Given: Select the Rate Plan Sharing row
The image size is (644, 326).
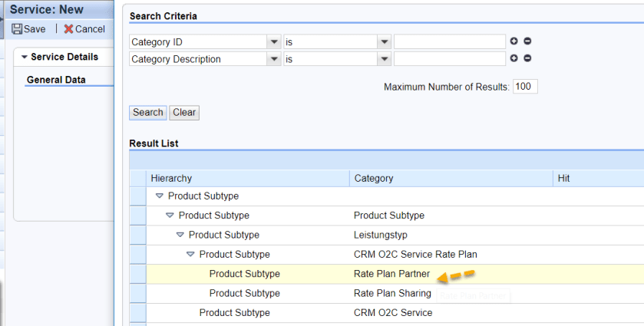Looking at the screenshot, I should [x=138, y=293].
